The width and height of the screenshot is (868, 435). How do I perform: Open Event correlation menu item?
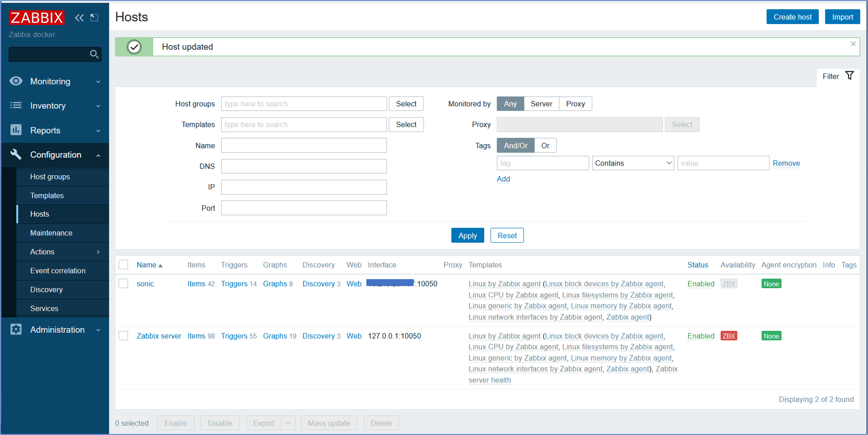[x=58, y=270]
